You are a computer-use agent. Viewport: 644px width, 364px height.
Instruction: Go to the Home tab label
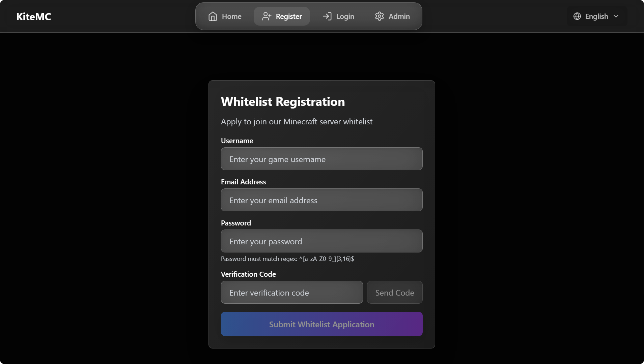[231, 16]
